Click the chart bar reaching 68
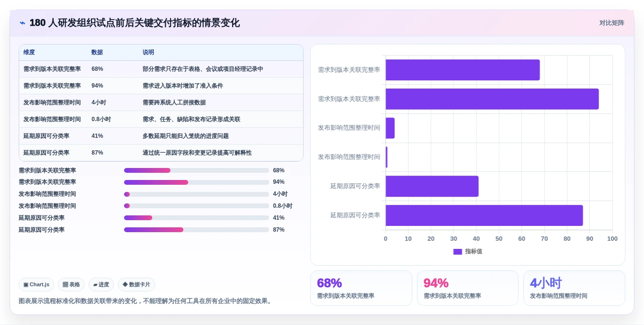This screenshot has width=644, height=325. (463, 70)
